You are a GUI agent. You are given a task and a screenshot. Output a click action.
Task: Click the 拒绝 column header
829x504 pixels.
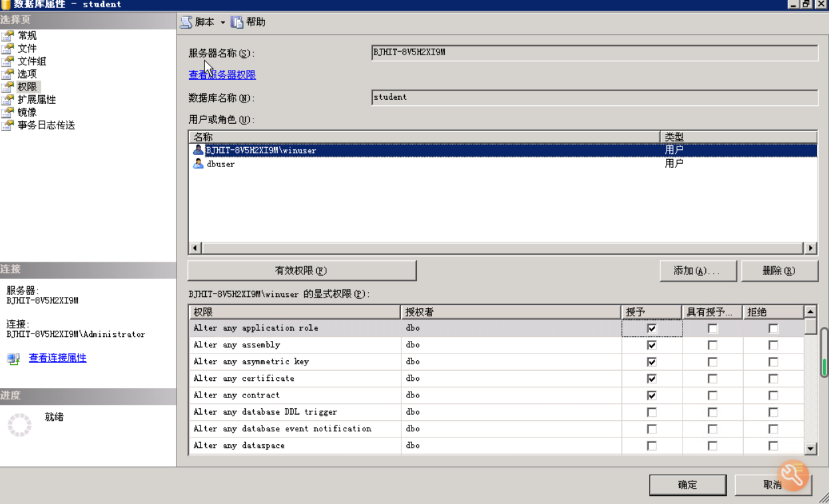[x=774, y=312]
